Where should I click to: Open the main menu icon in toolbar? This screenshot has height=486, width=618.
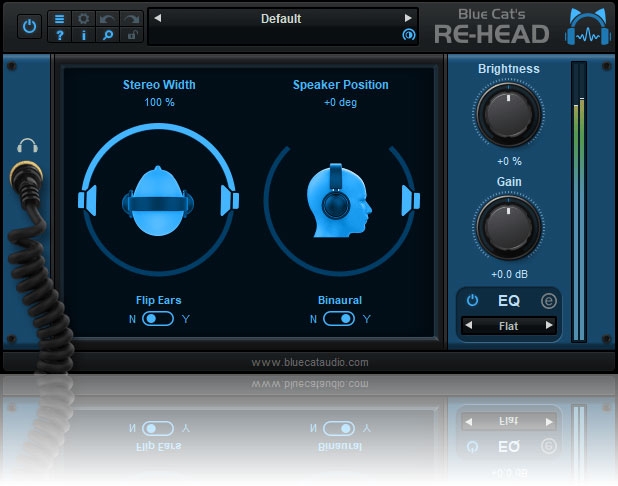[x=59, y=18]
